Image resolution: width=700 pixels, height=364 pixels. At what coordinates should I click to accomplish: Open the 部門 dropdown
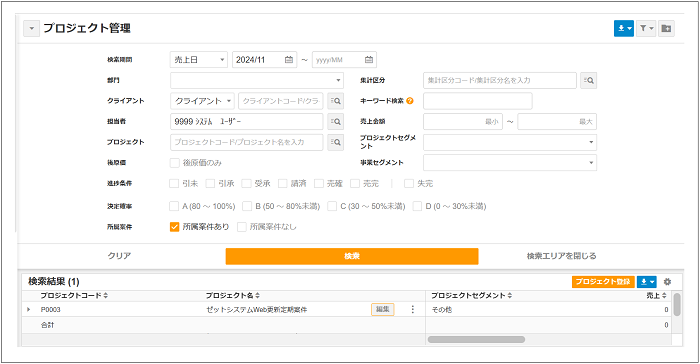[257, 80]
